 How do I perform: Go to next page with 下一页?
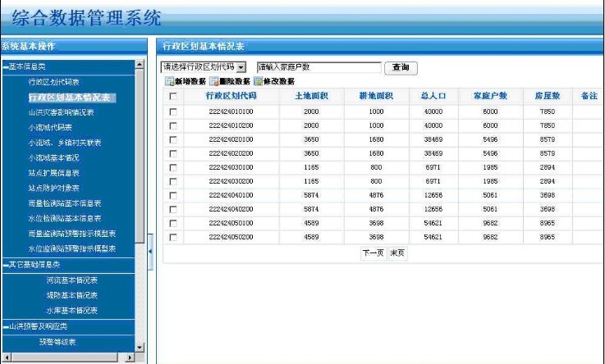tap(374, 253)
